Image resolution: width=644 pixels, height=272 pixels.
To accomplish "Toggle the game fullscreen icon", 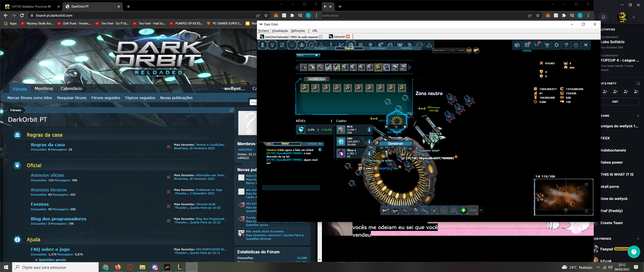I will tap(586, 45).
